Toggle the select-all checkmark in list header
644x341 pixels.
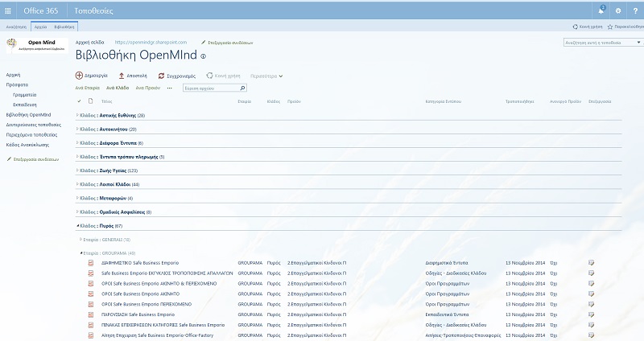[x=79, y=101]
